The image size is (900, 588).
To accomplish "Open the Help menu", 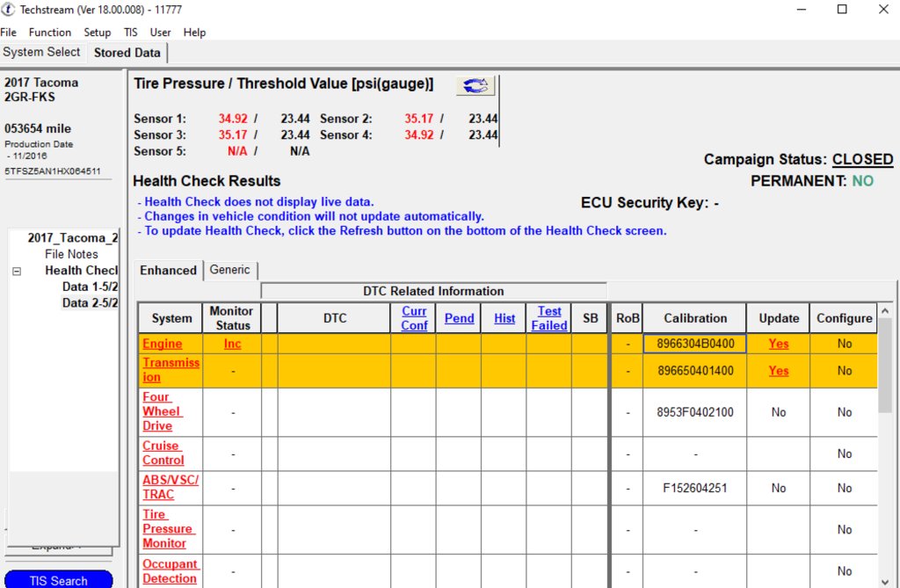I will click(194, 33).
